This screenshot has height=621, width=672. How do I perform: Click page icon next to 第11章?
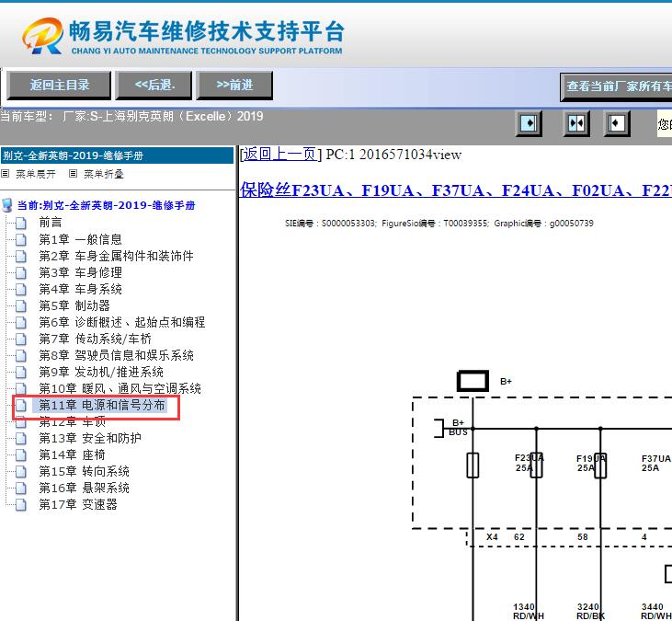click(x=21, y=406)
